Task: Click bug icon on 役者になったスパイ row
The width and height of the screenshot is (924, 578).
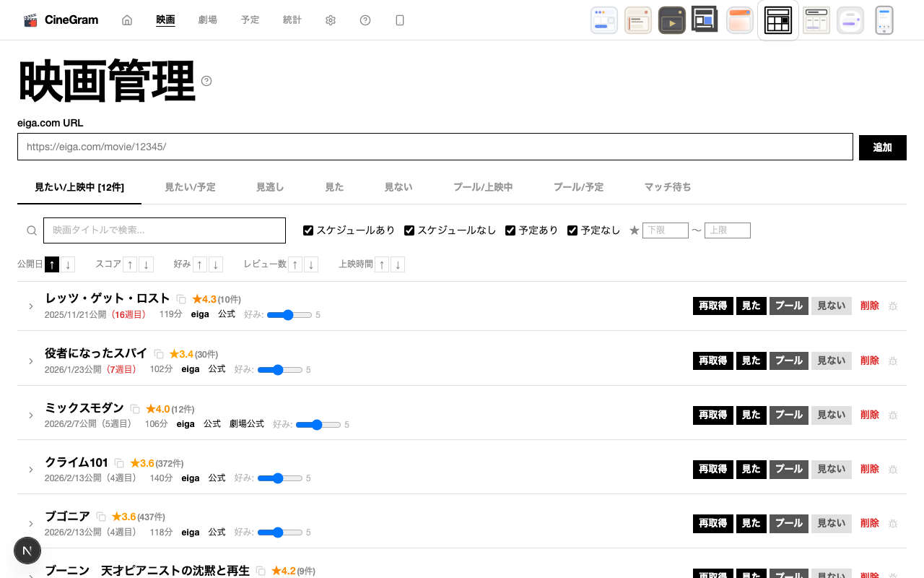Action: point(893,361)
